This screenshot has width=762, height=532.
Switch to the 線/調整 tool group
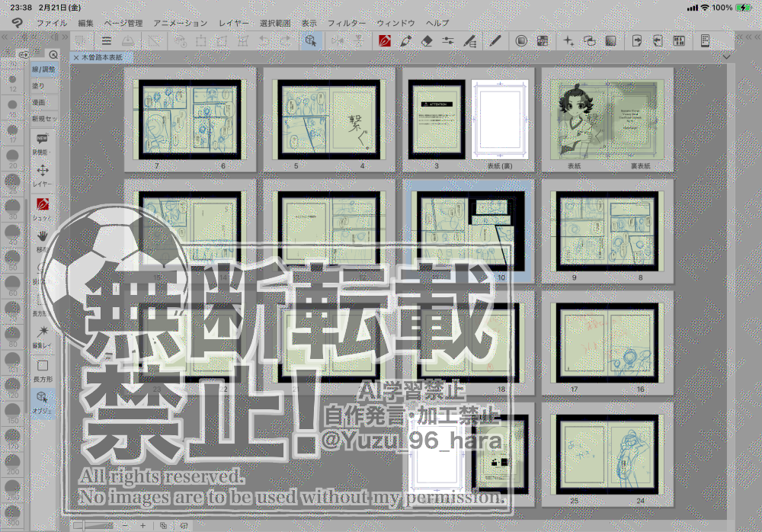click(x=43, y=69)
